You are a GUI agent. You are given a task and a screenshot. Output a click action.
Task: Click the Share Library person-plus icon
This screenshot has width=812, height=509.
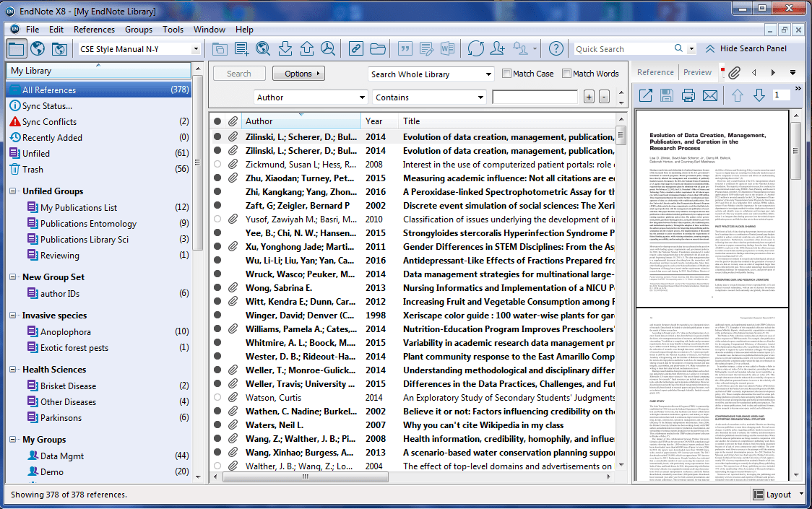click(x=498, y=49)
